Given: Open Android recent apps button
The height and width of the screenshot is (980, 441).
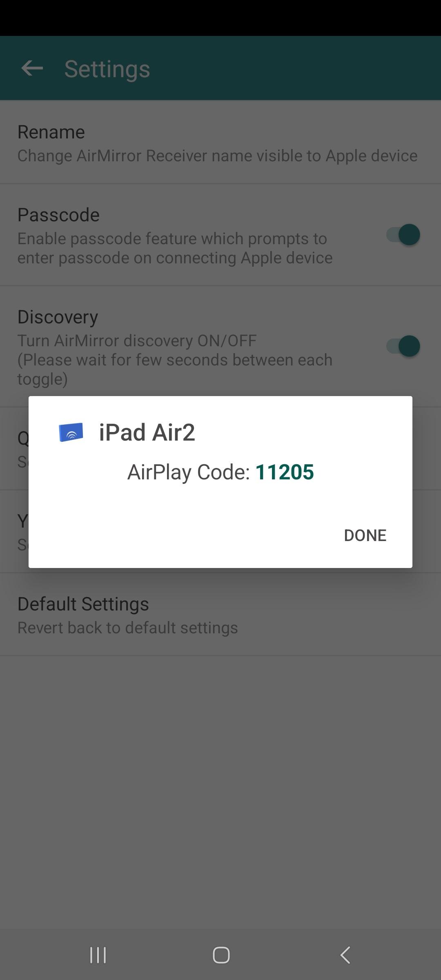Looking at the screenshot, I should point(98,955).
